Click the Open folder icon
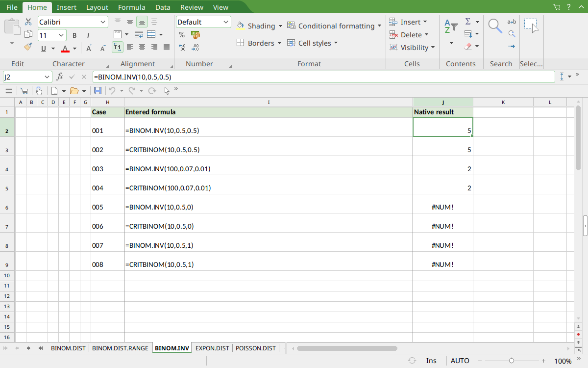The height and width of the screenshot is (368, 588). (x=74, y=91)
